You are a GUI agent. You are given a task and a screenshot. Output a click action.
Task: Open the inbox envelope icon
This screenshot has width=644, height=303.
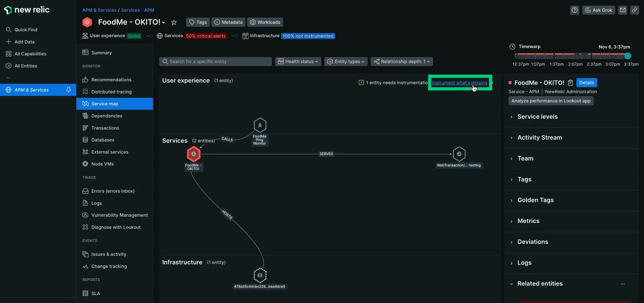[x=623, y=10]
